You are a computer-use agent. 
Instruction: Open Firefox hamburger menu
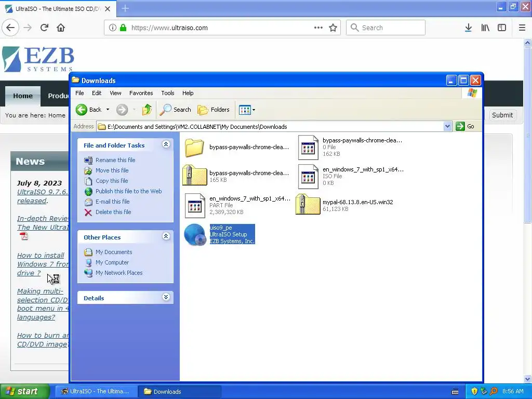(x=522, y=28)
